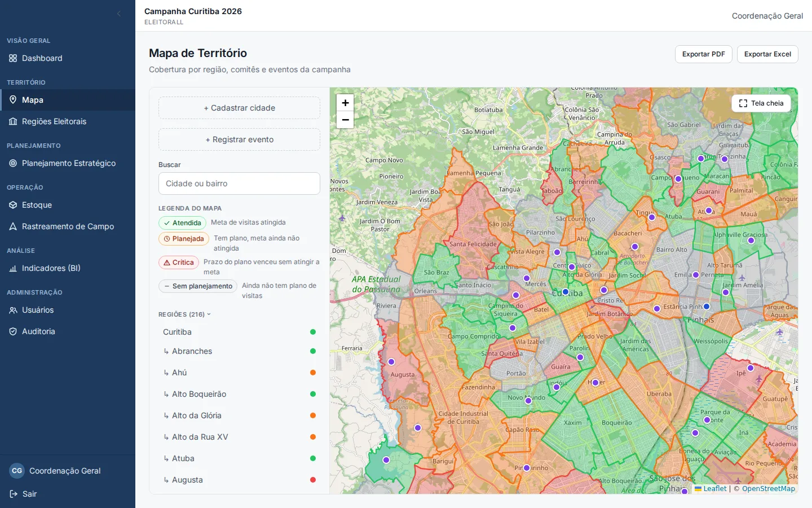
Task: Click the orange status dot for Ahú
Action: [x=313, y=373]
